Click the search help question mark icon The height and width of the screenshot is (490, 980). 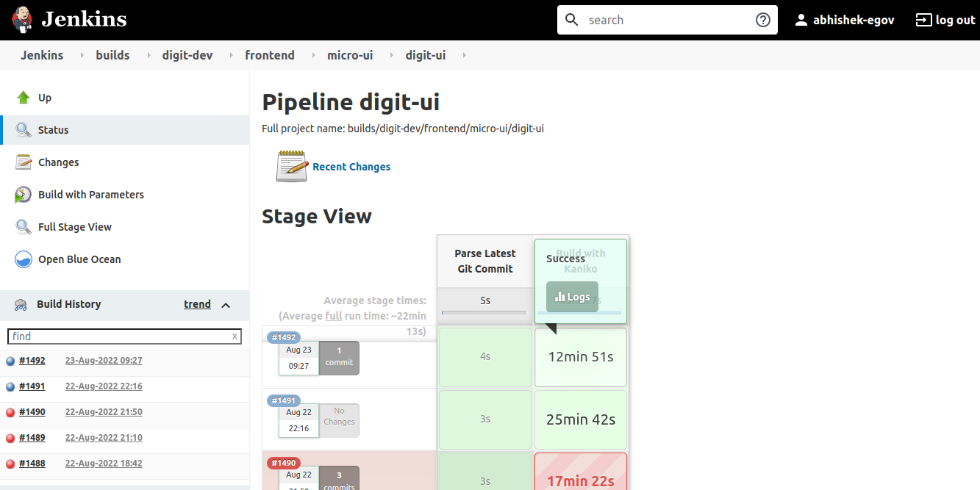(x=762, y=20)
